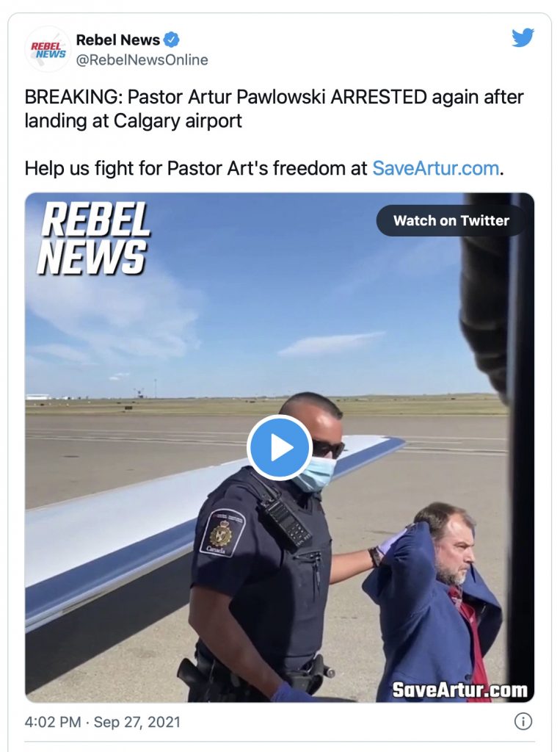
Task: Click the 'Help us fight' sentence
Action: coord(264,168)
